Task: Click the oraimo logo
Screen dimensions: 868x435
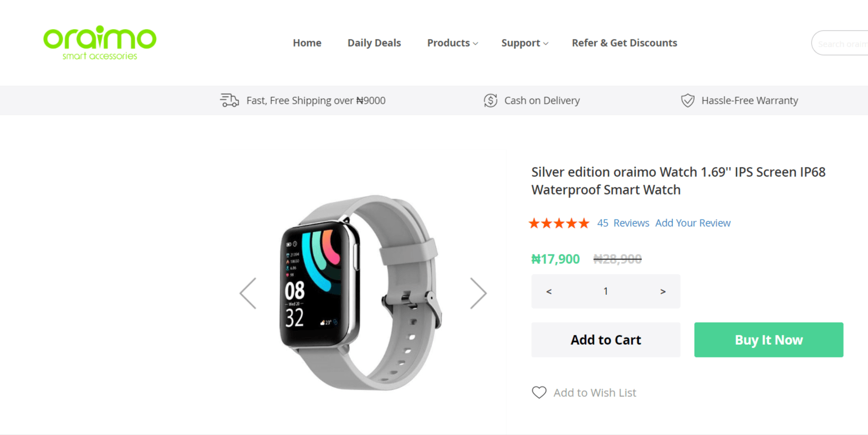Action: pos(100,43)
